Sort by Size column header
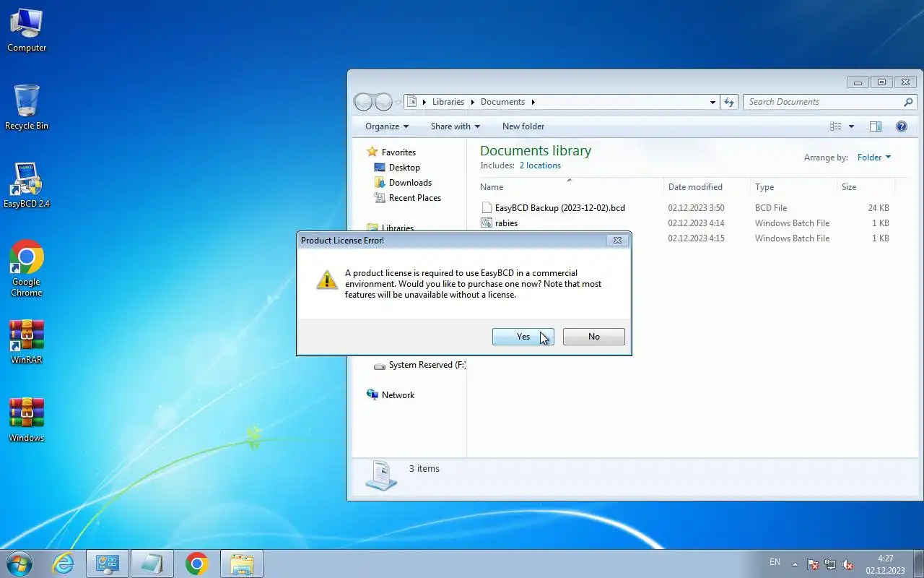This screenshot has height=578, width=924. coord(866,187)
